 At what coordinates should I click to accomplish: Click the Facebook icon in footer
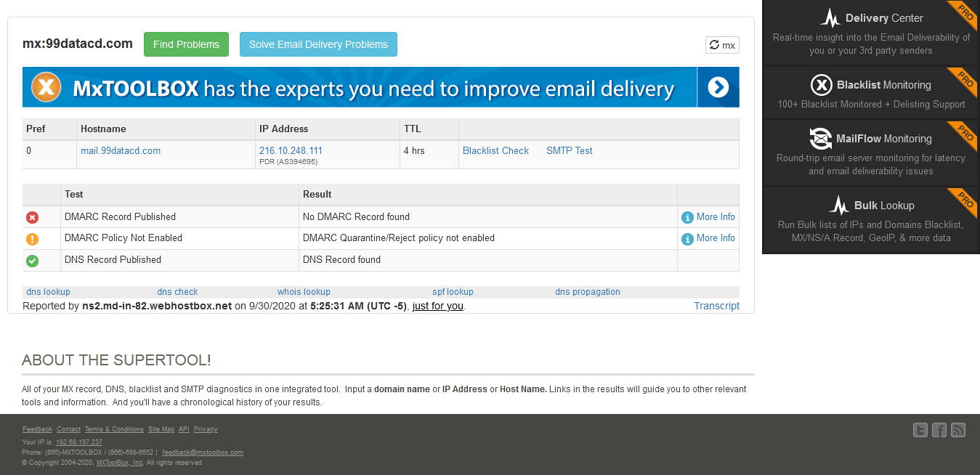point(939,430)
